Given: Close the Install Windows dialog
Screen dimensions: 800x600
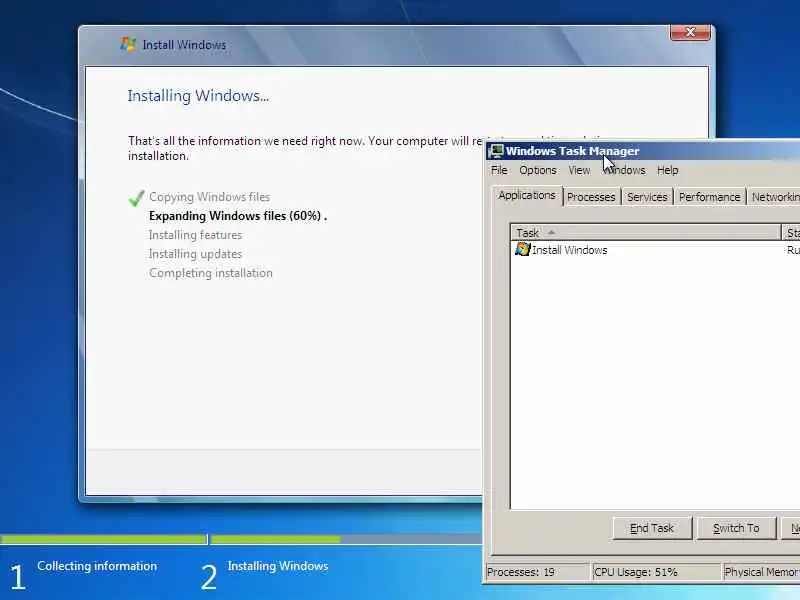Looking at the screenshot, I should 690,32.
